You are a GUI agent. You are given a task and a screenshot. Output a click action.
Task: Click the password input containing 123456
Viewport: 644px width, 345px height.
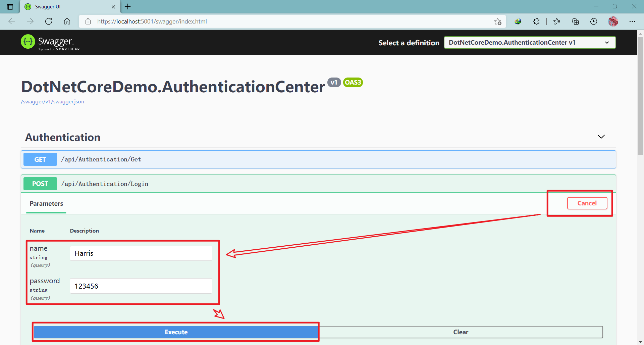141,286
